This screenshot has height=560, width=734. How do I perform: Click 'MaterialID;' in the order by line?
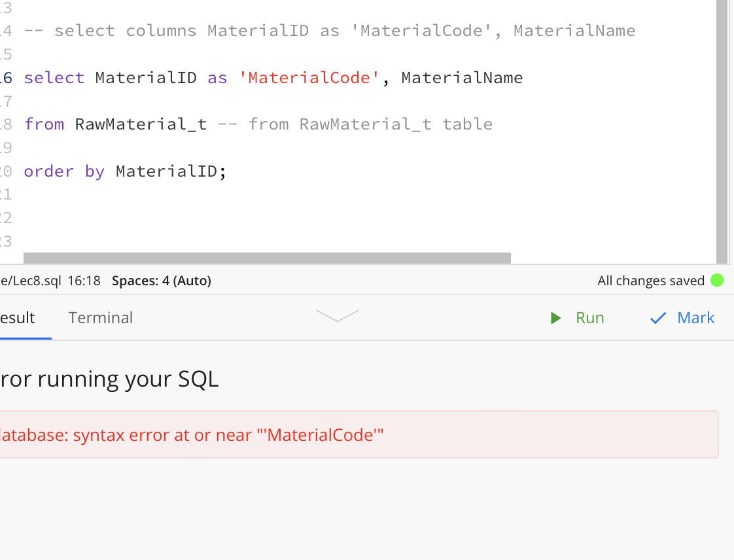pos(171,171)
